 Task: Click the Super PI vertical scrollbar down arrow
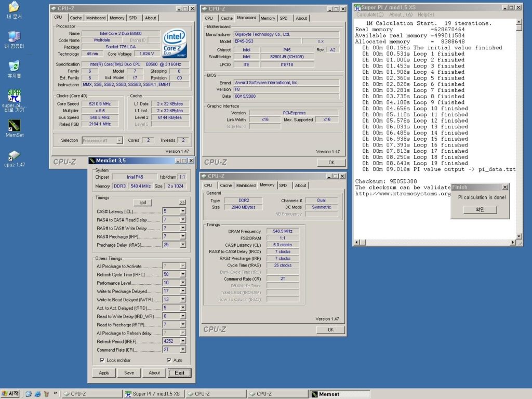519,236
